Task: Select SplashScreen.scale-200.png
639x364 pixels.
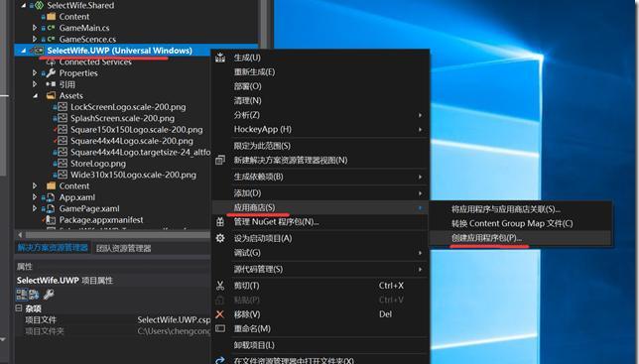Action: coord(122,118)
